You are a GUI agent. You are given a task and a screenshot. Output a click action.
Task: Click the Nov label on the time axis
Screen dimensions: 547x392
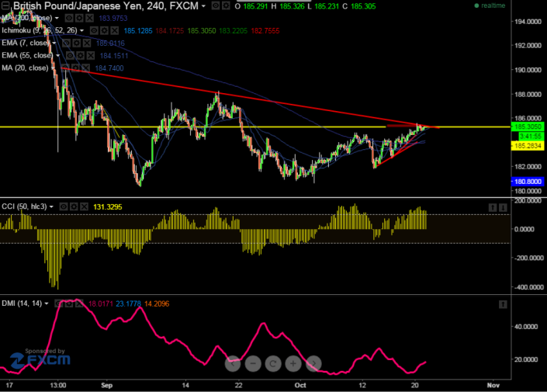[493, 385]
